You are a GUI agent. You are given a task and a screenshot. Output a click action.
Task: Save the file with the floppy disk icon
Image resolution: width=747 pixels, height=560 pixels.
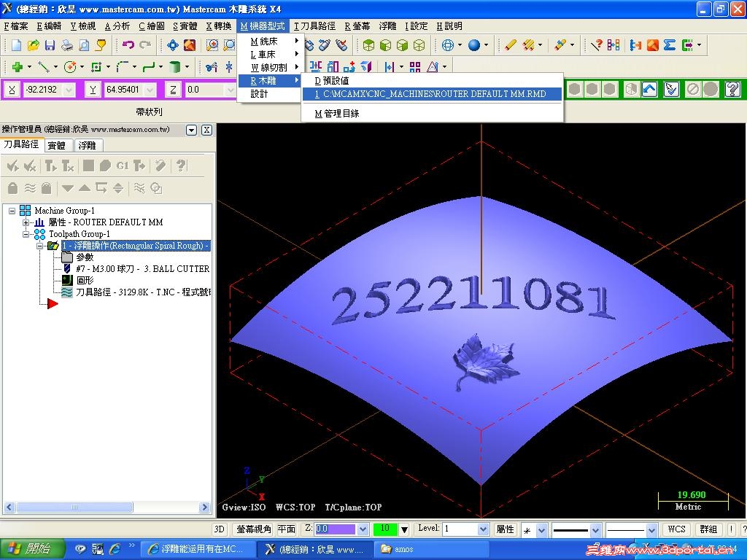click(x=50, y=45)
